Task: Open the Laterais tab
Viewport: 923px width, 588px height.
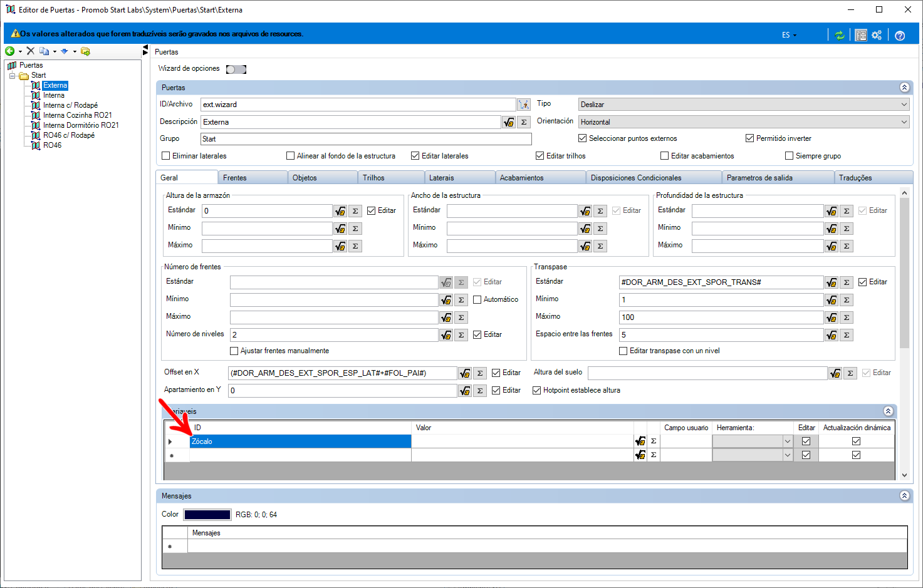Action: pos(460,178)
